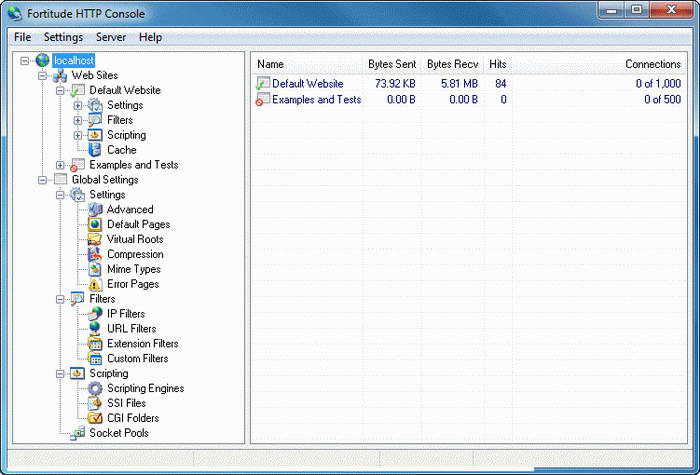The image size is (700, 475).
Task: Click the Mime Types icon
Action: click(95, 269)
